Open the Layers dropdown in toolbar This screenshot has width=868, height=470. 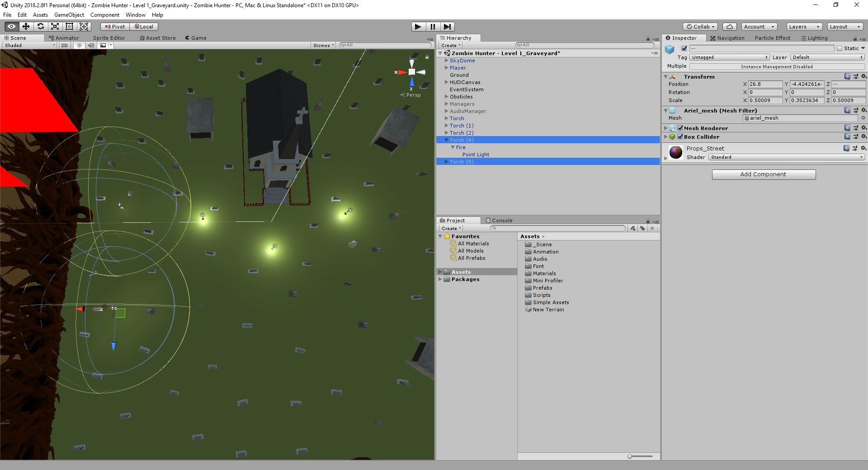pyautogui.click(x=804, y=27)
